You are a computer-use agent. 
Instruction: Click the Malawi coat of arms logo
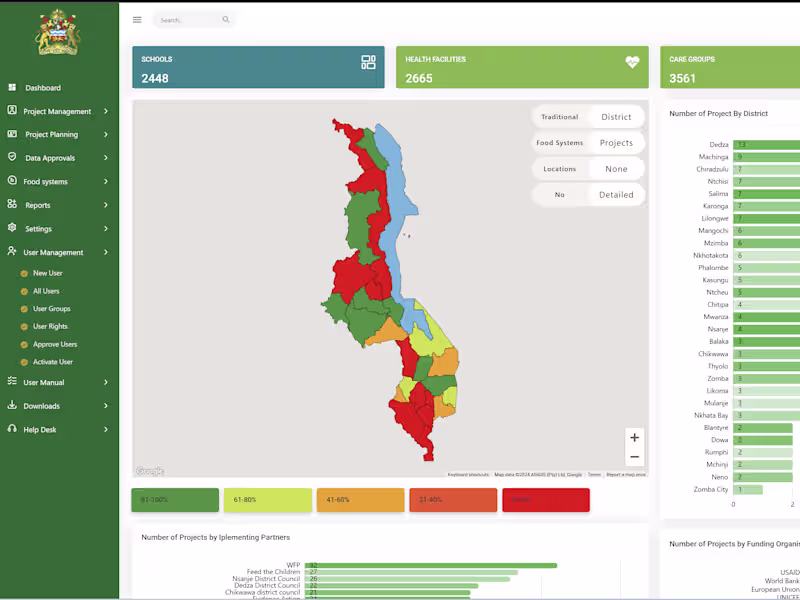click(58, 32)
